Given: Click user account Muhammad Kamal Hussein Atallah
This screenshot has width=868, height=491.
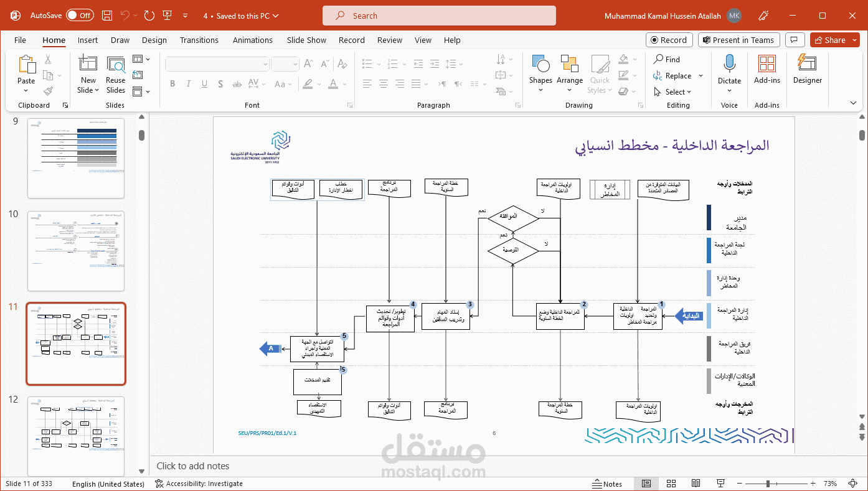Looking at the screenshot, I should click(x=672, y=16).
